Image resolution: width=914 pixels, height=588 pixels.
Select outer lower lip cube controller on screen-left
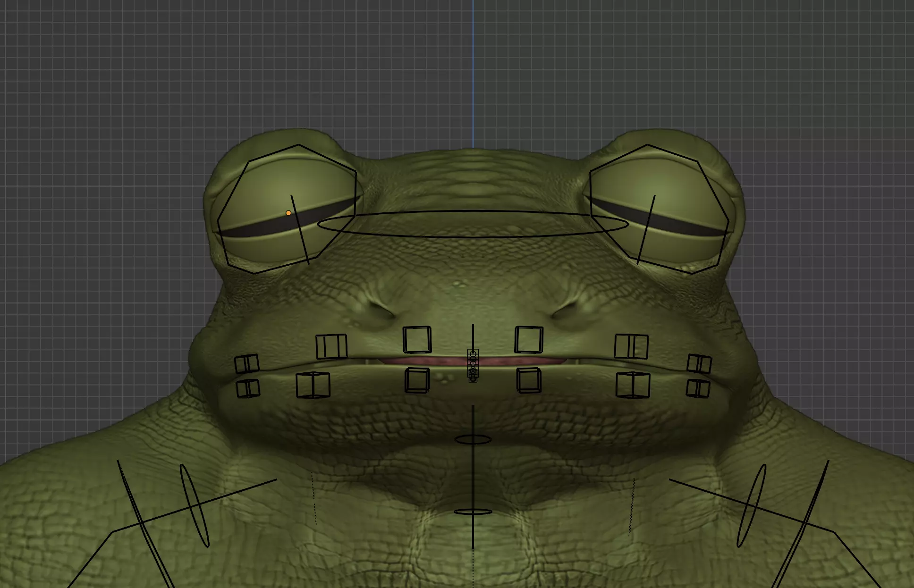pyautogui.click(x=313, y=385)
